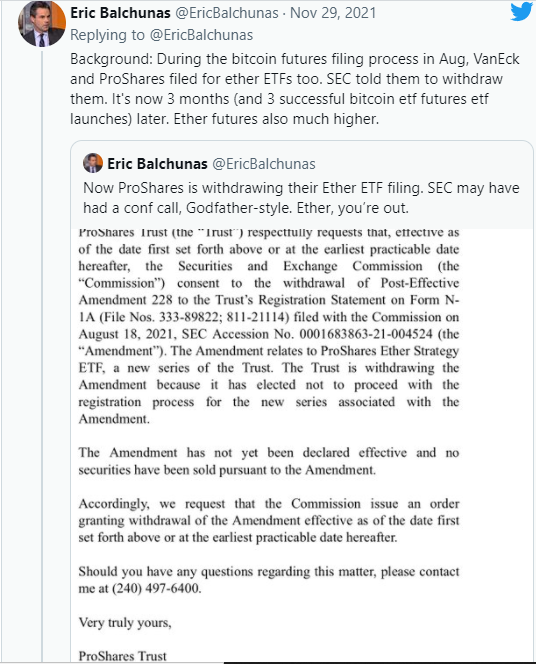Click the ProShares Trust signature at the bottom
The height and width of the screenshot is (664, 536).
[123, 656]
